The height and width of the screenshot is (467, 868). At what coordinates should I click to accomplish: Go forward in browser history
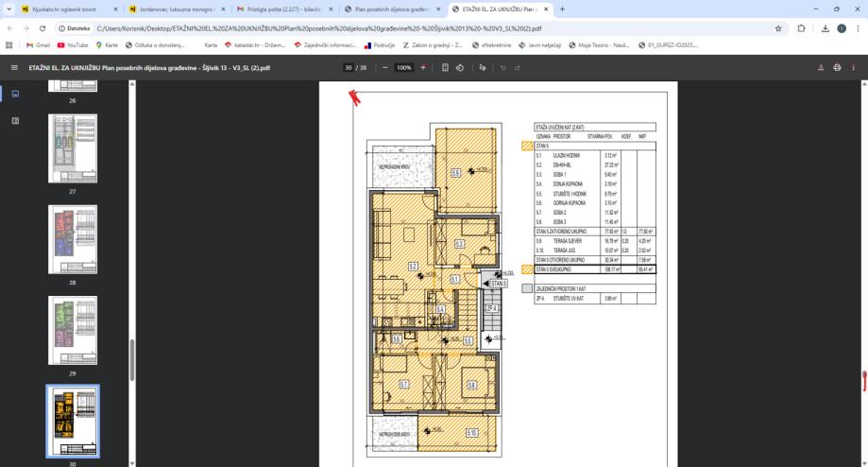click(26, 28)
